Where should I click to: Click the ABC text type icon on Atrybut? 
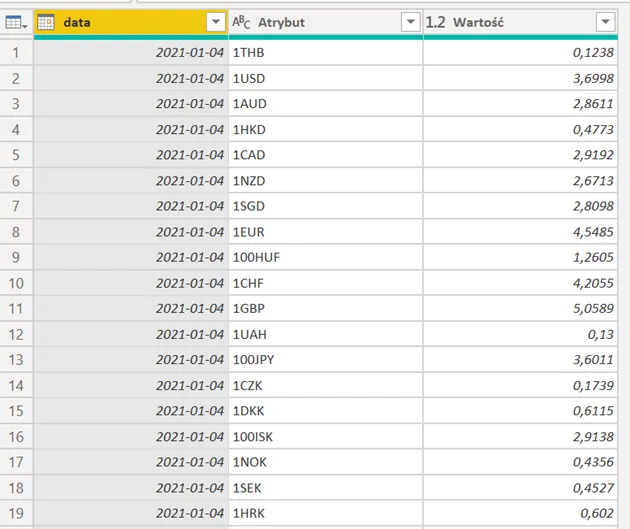pyautogui.click(x=241, y=22)
